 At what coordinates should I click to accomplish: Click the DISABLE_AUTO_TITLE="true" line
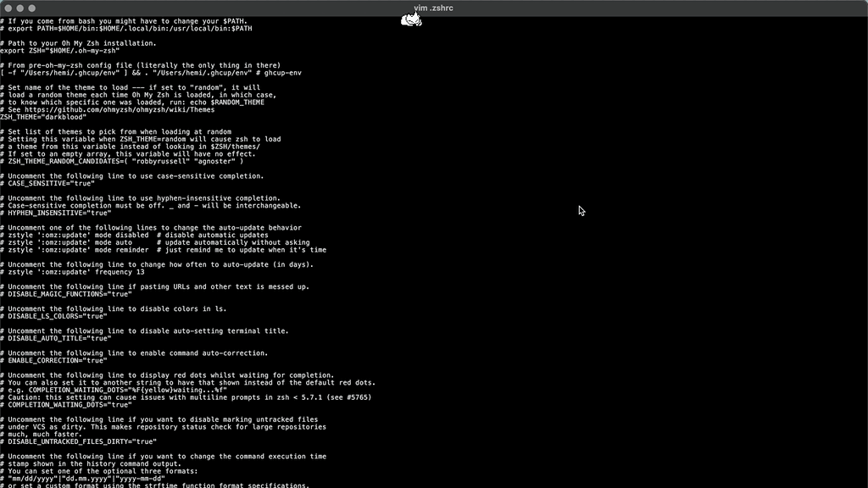tap(55, 338)
